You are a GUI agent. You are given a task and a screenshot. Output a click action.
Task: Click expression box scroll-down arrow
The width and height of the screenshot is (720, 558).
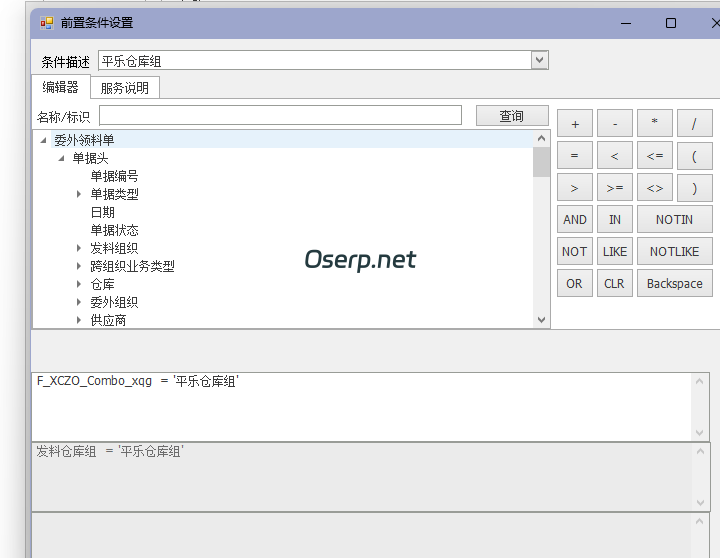(699, 433)
